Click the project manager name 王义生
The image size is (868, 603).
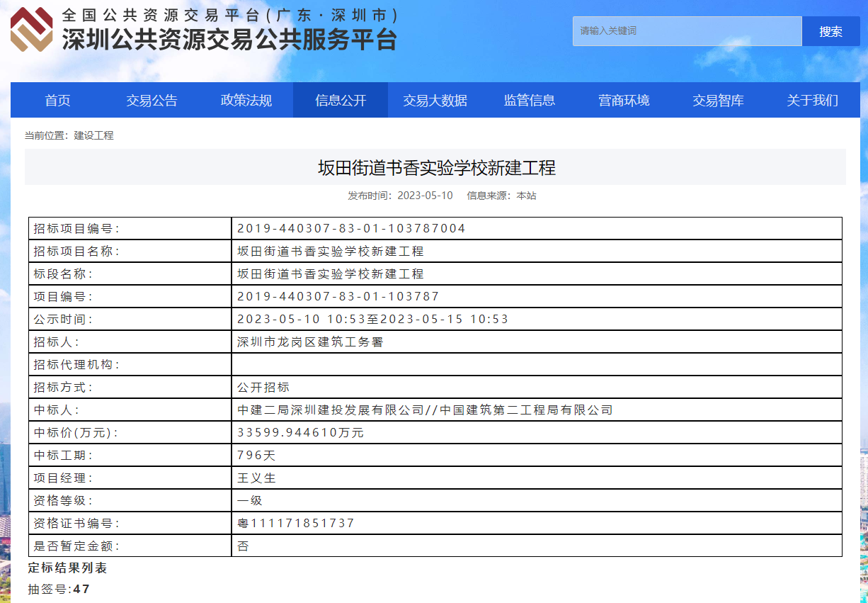[x=256, y=478]
